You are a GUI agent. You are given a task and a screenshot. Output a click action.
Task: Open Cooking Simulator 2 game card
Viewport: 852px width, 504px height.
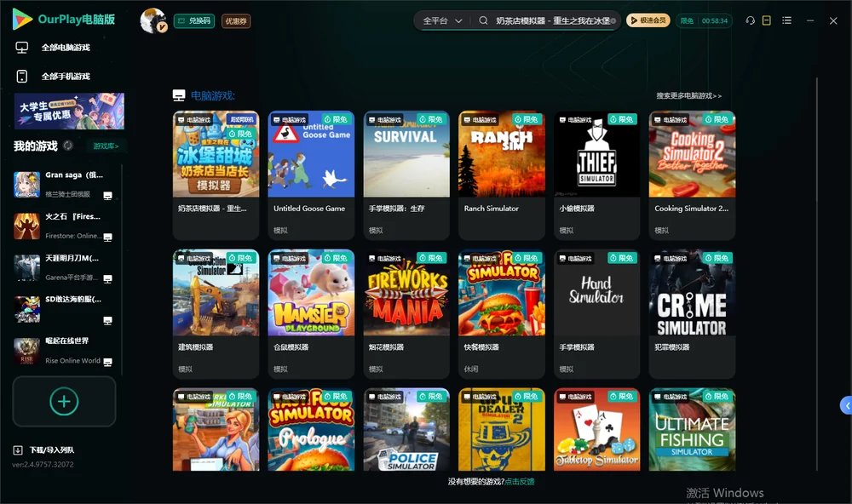click(x=692, y=175)
